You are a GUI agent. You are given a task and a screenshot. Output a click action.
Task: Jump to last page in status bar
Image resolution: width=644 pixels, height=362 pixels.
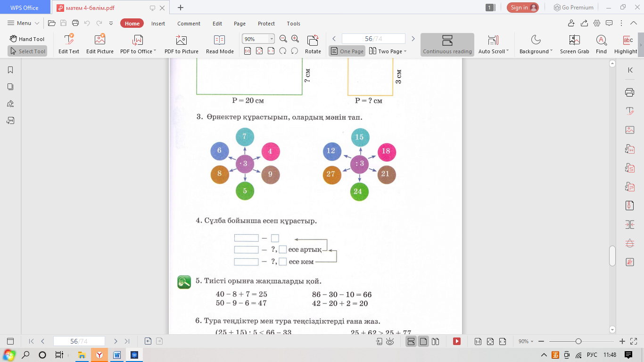coord(127,341)
